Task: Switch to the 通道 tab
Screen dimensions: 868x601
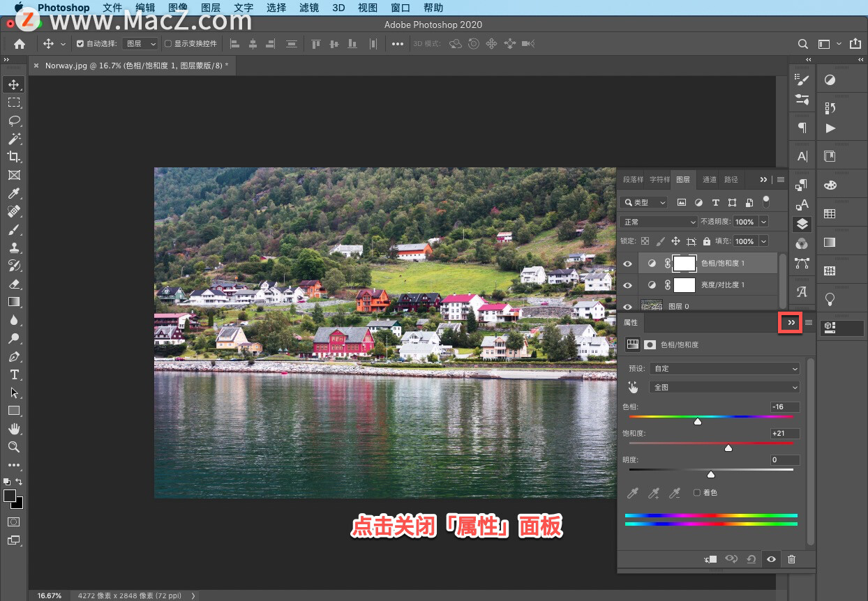Action: pos(710,179)
